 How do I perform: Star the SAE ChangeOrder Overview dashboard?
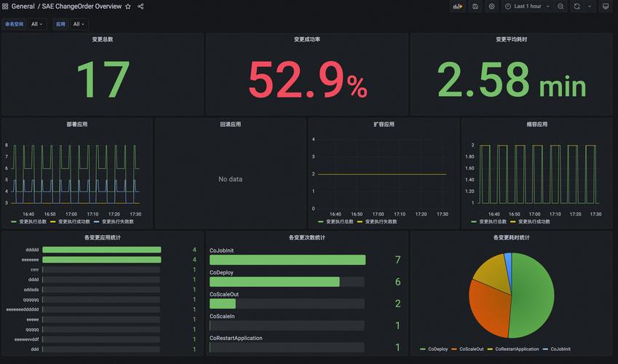[x=127, y=7]
